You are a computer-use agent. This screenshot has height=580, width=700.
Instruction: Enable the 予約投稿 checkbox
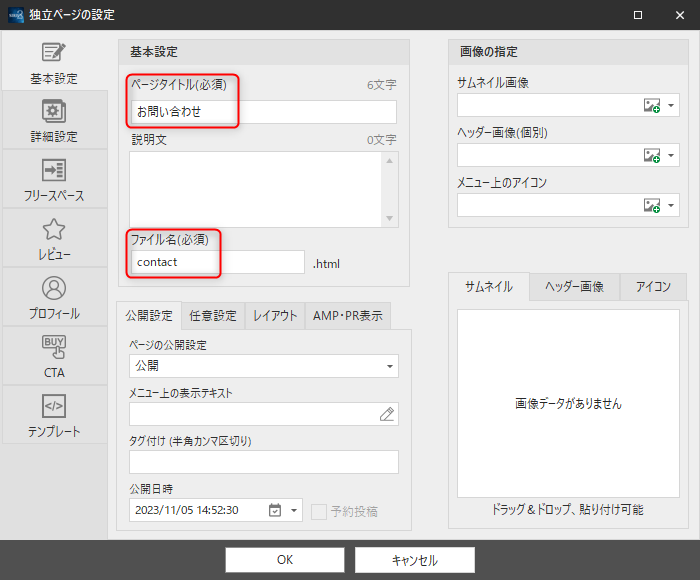pos(319,511)
